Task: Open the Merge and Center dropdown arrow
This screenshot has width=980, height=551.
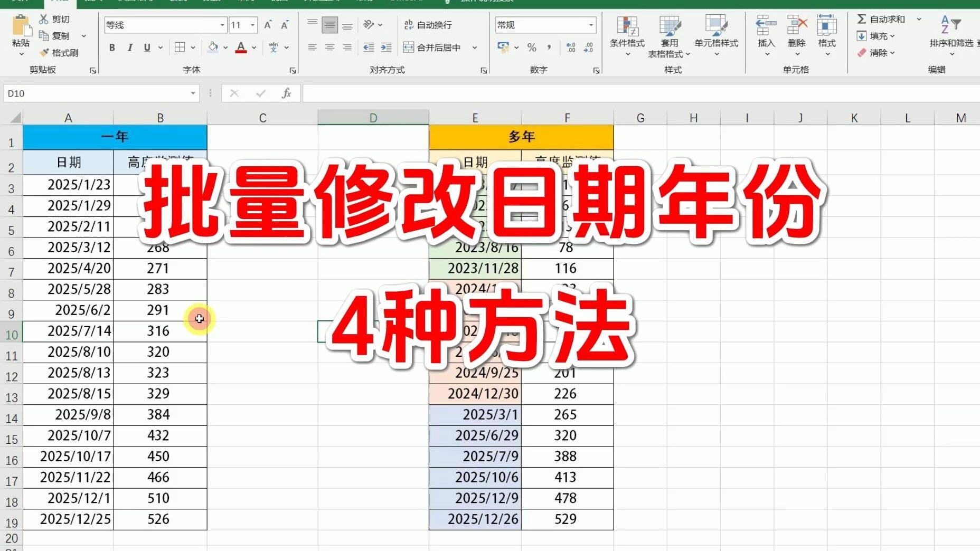Action: [x=475, y=47]
